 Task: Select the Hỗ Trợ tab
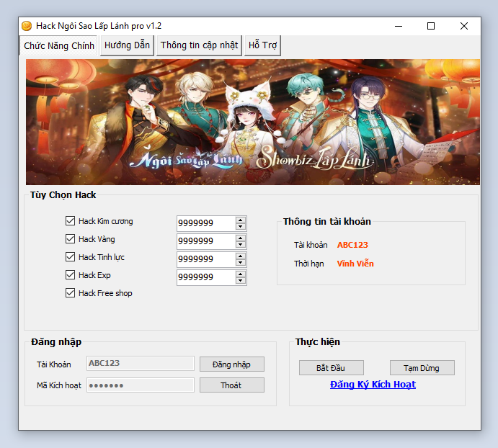coord(262,45)
